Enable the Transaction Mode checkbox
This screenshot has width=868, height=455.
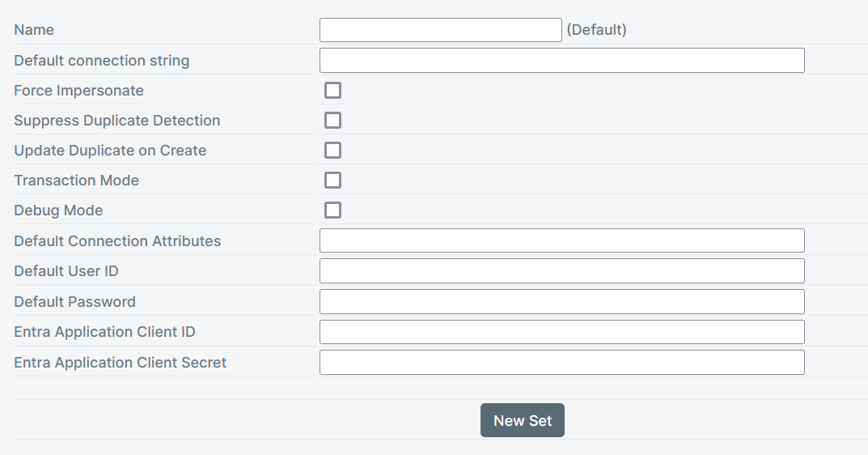pos(332,181)
